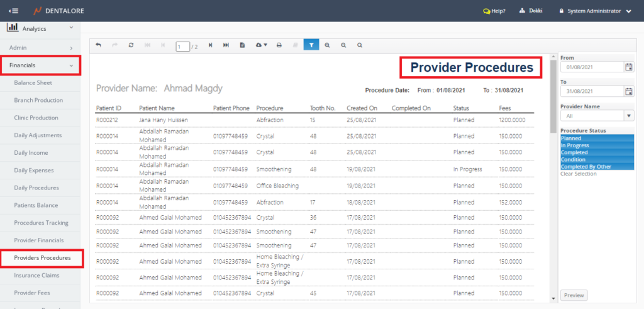This screenshot has width=644, height=309.
Task: Print the Provider Procedures report
Action: coord(279,45)
